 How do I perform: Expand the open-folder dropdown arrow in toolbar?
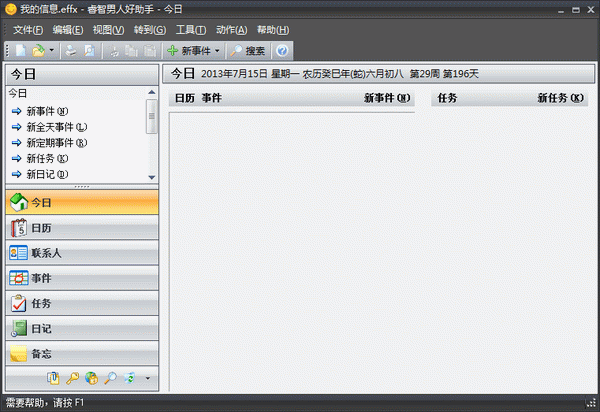click(x=52, y=50)
